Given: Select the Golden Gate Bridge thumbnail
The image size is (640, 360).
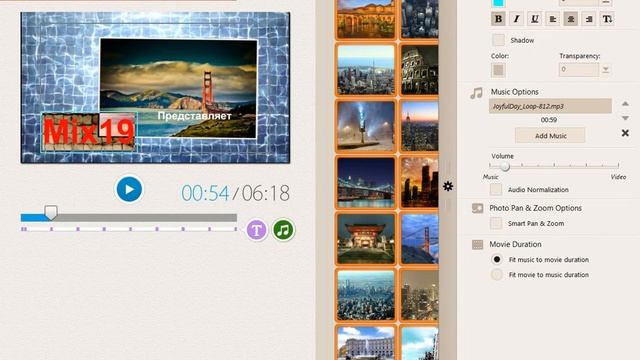Looking at the screenshot, I should coord(420,239).
